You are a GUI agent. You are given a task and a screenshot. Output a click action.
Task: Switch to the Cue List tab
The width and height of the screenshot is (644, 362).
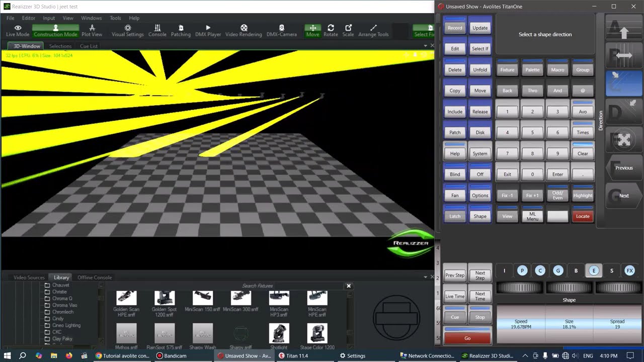(x=89, y=46)
